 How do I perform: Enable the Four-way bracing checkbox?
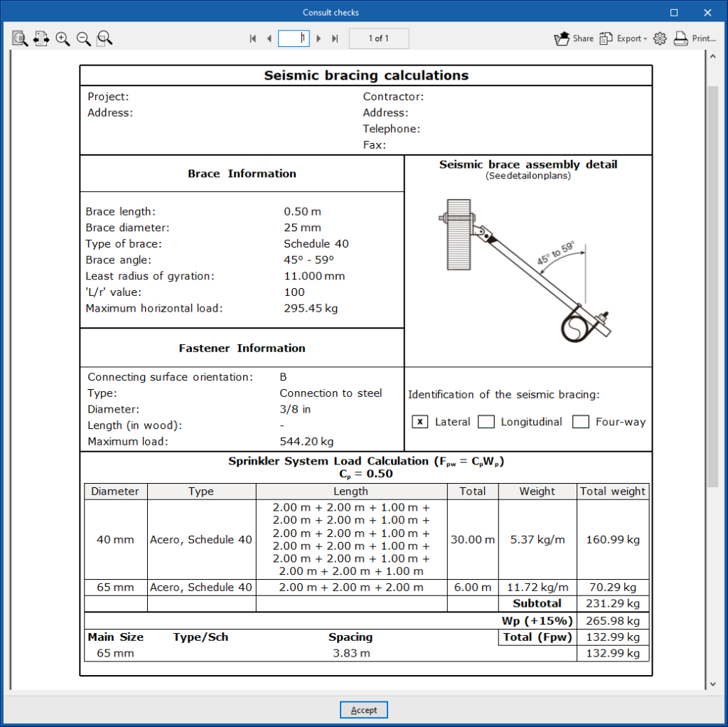580,422
